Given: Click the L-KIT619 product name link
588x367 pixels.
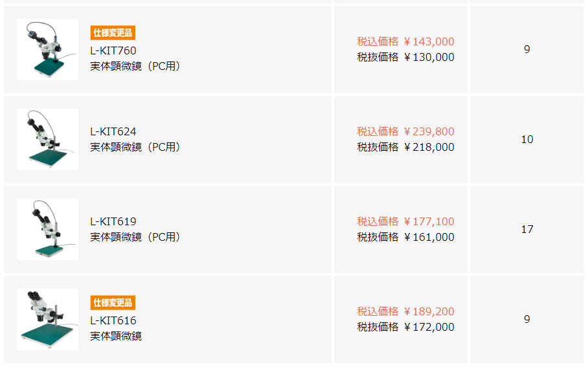Looking at the screenshot, I should (113, 221).
